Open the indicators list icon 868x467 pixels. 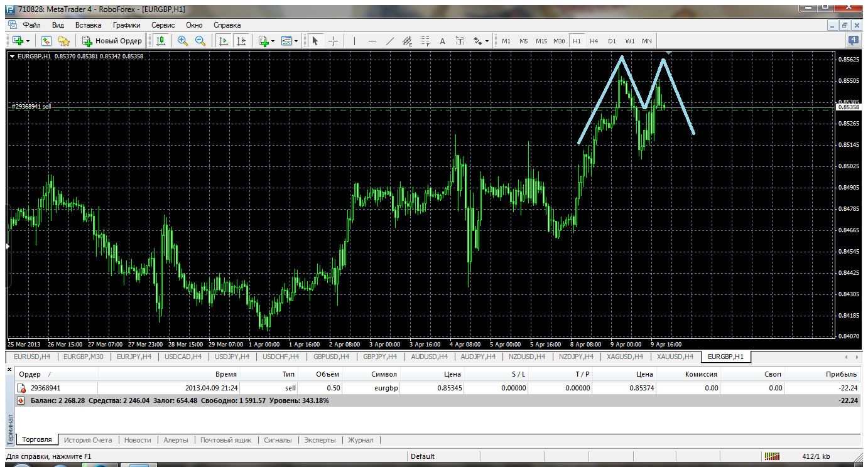[x=264, y=41]
